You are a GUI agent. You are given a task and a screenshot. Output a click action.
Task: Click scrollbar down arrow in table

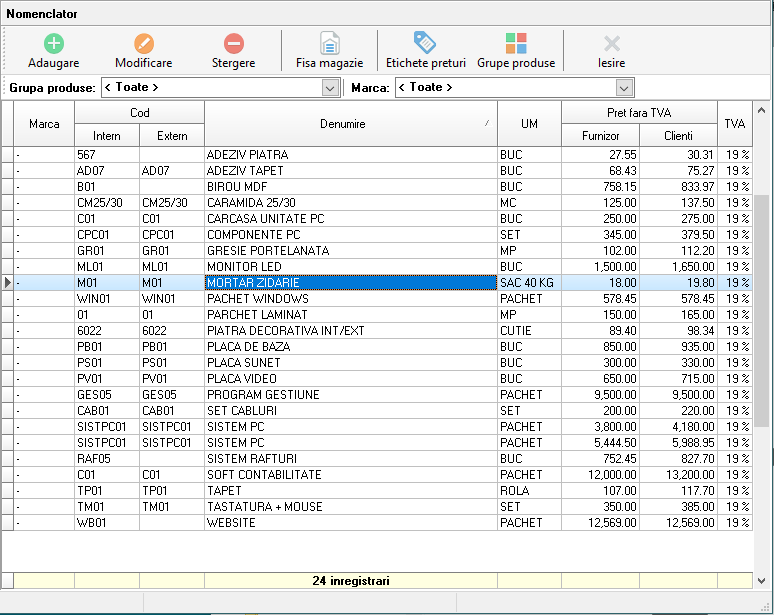pos(761,580)
